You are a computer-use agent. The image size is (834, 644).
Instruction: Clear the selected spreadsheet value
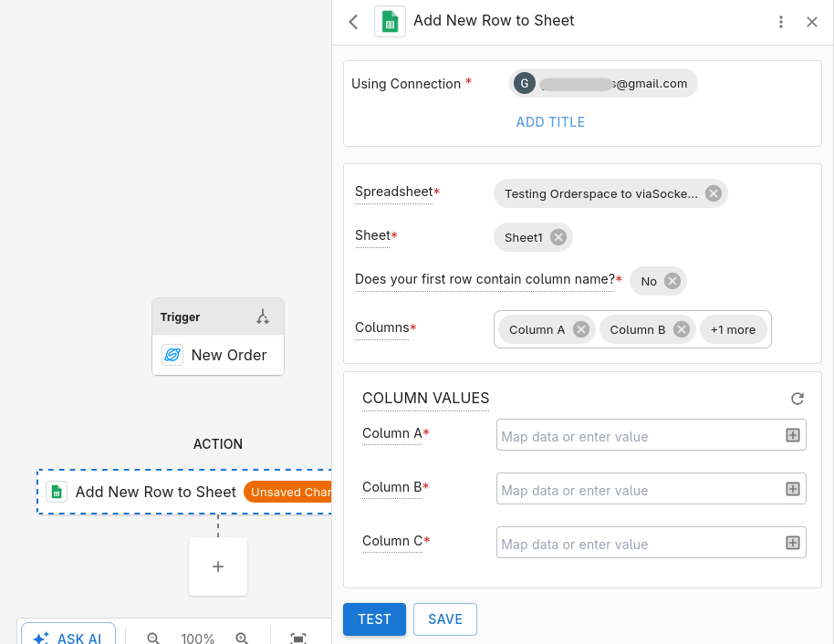tap(714, 193)
